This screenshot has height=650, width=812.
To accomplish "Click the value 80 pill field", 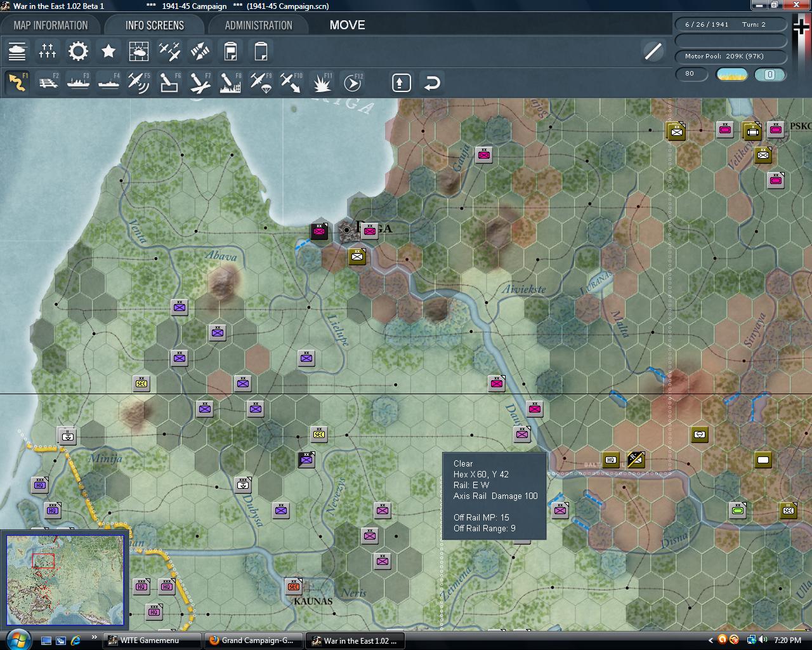I will 691,74.
